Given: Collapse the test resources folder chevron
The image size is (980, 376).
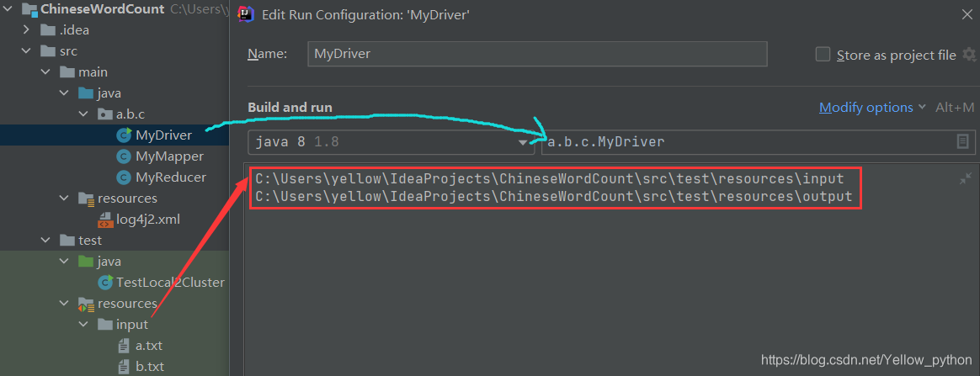Looking at the screenshot, I should pos(64,304).
